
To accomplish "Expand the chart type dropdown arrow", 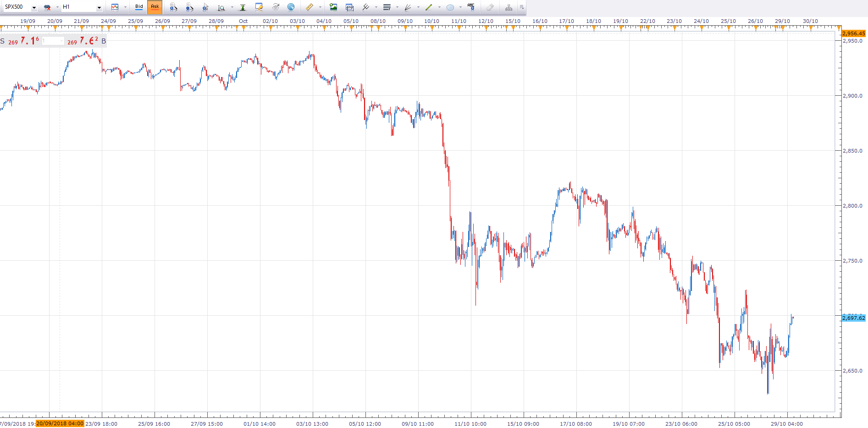I will 125,7.
